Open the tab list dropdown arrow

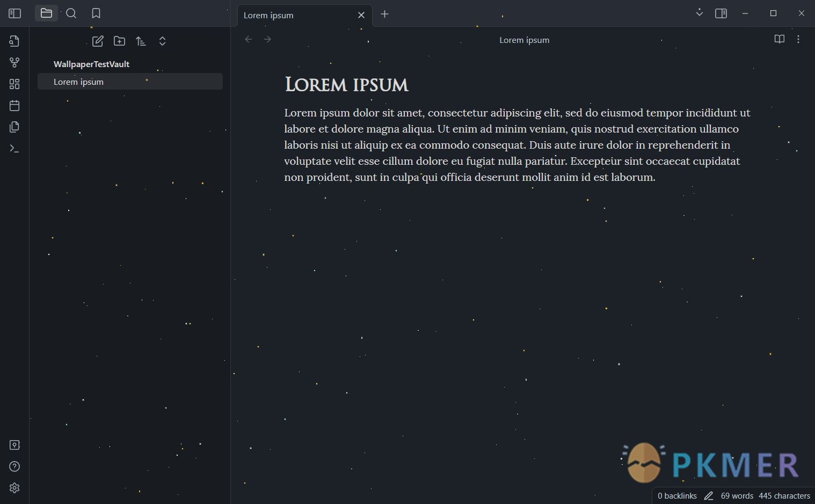pos(699,12)
